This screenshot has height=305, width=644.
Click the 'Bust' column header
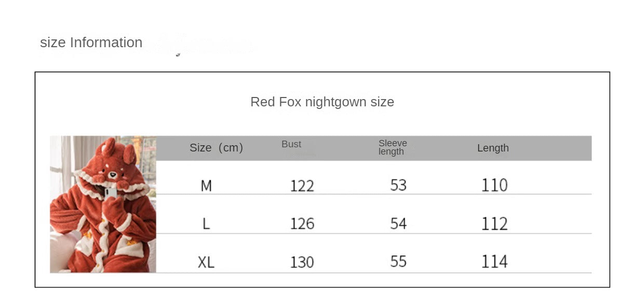[x=291, y=144]
